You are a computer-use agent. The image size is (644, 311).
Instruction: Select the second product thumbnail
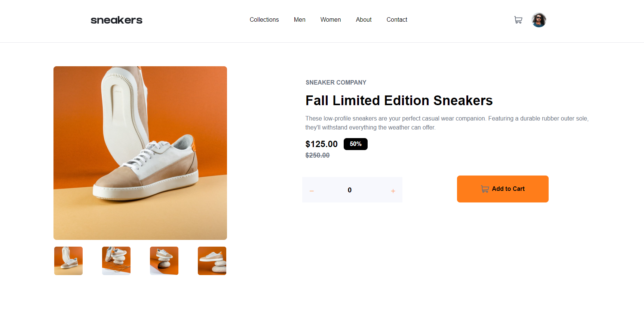click(x=116, y=261)
